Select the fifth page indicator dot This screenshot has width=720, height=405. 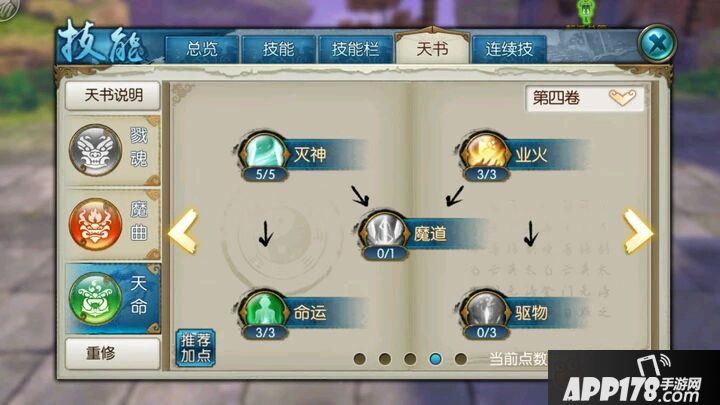(x=461, y=359)
